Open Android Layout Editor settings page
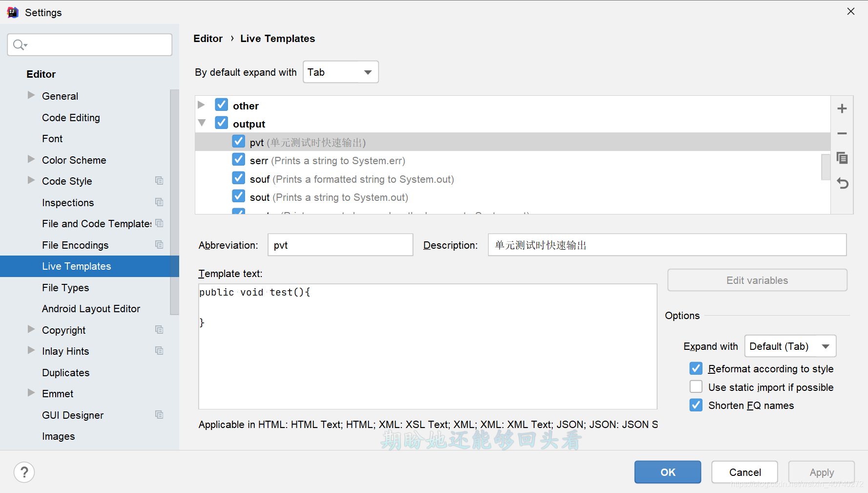This screenshot has height=493, width=868. coord(91,309)
